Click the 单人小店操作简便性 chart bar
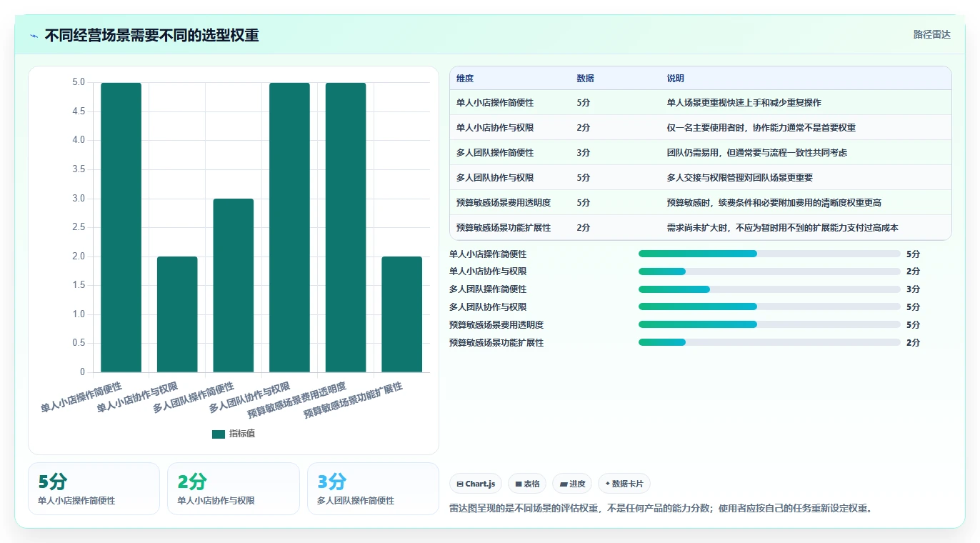The width and height of the screenshot is (980, 543). point(121,227)
